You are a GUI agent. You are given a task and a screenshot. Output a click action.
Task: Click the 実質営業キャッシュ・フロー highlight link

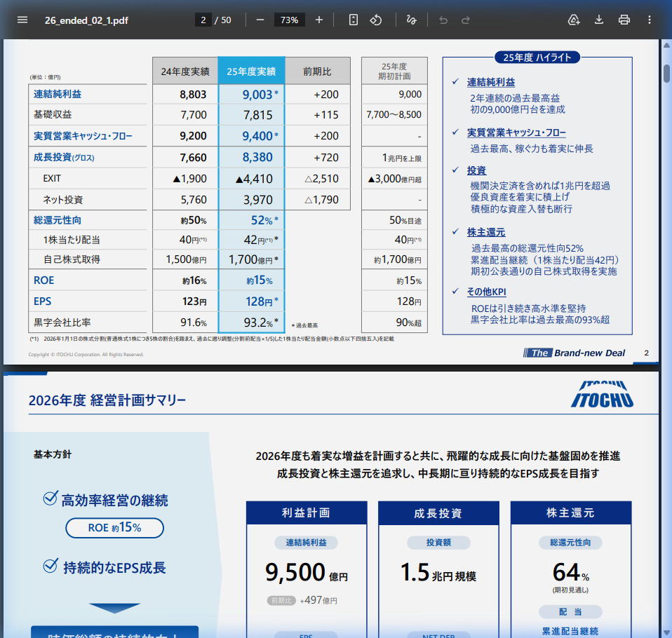coord(516,133)
